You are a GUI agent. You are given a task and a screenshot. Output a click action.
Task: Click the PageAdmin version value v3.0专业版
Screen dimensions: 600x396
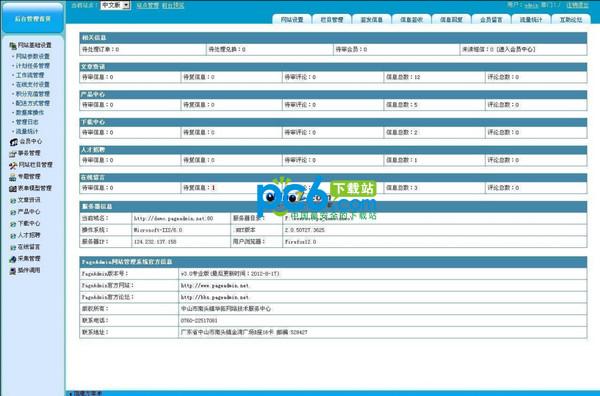tap(230, 274)
